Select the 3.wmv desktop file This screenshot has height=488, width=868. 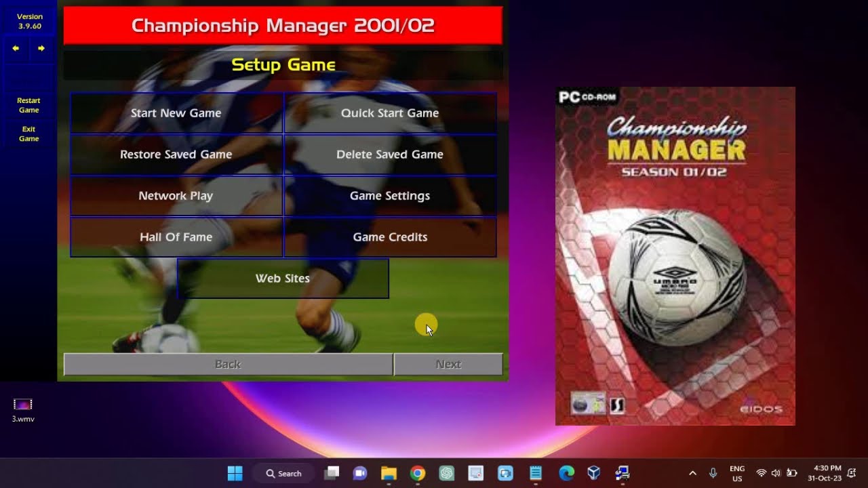click(23, 409)
